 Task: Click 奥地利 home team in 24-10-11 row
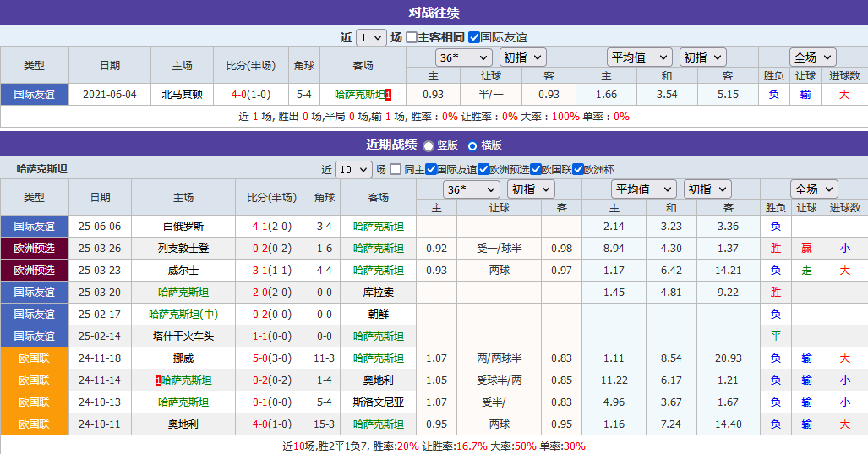click(183, 424)
